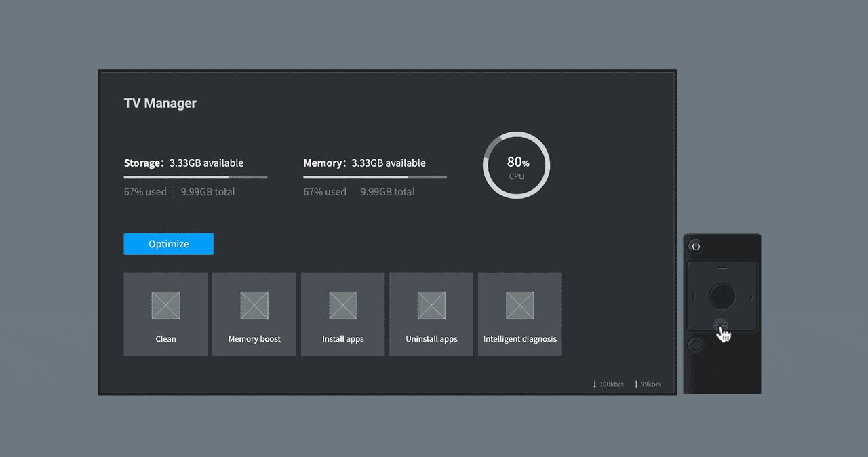Image resolution: width=868 pixels, height=457 pixels.
Task: Click the 99kb/s upload speed indicator
Action: (648, 384)
